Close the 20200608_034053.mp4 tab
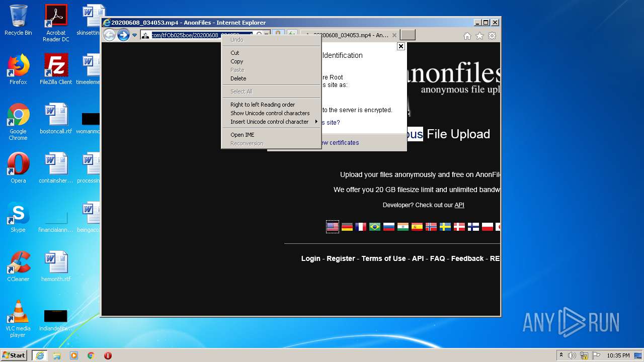Viewport: 644px width, 362px height. pos(394,35)
